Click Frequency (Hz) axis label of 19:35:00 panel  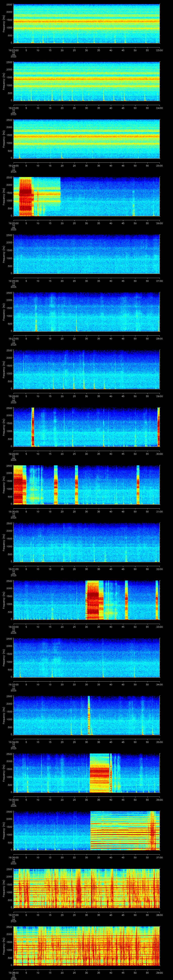(x=4, y=773)
